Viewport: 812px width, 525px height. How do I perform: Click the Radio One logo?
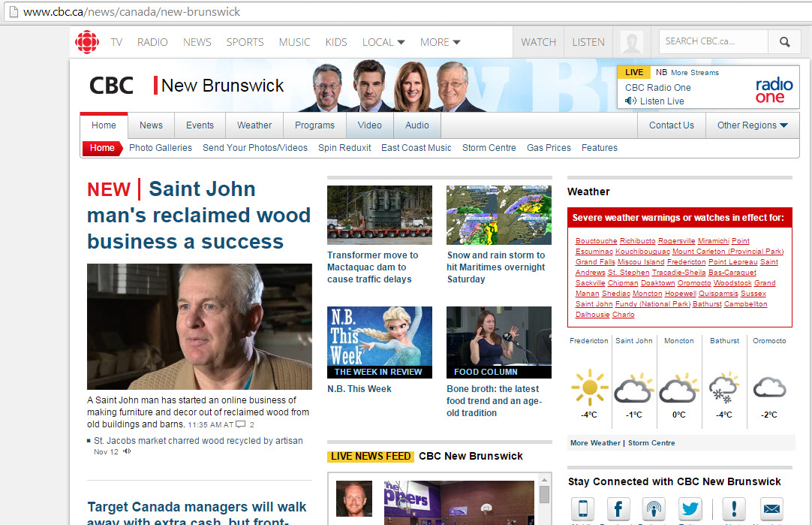pos(774,90)
